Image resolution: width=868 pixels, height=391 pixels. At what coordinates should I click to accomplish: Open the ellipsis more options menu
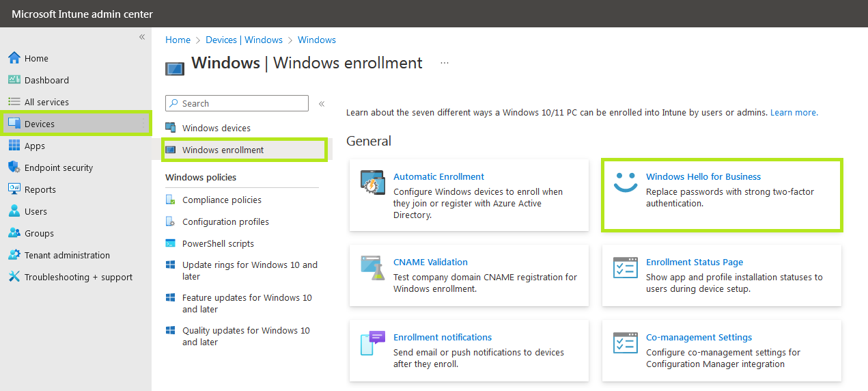point(445,63)
